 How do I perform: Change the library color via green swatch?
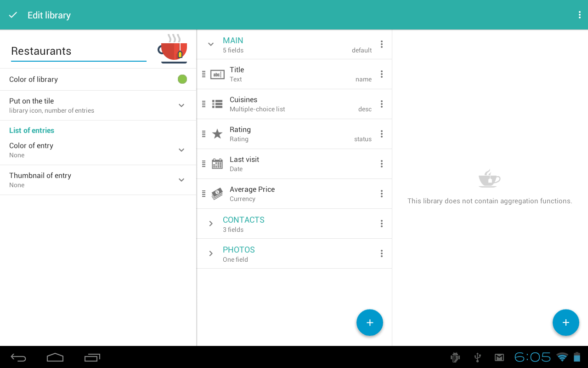(182, 79)
